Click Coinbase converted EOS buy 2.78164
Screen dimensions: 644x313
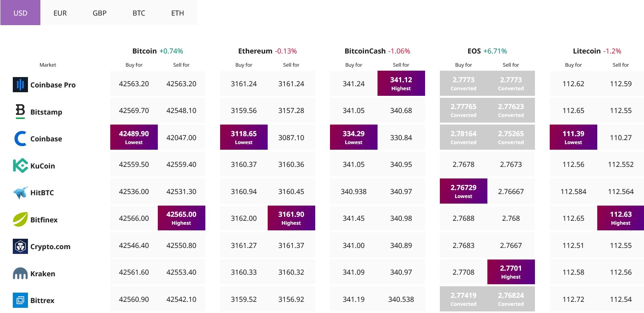pyautogui.click(x=463, y=137)
